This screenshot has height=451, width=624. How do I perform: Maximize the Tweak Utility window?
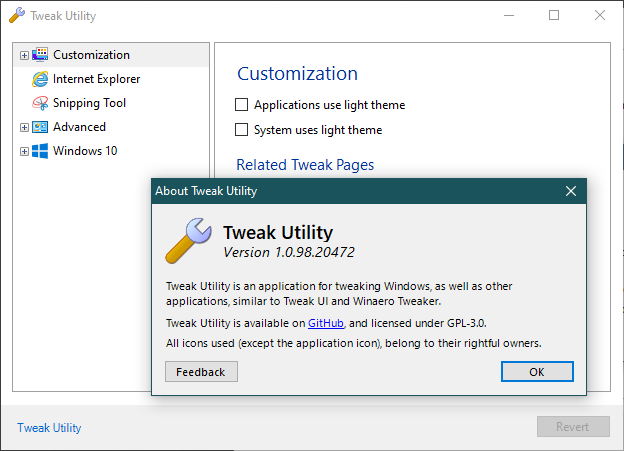[554, 16]
